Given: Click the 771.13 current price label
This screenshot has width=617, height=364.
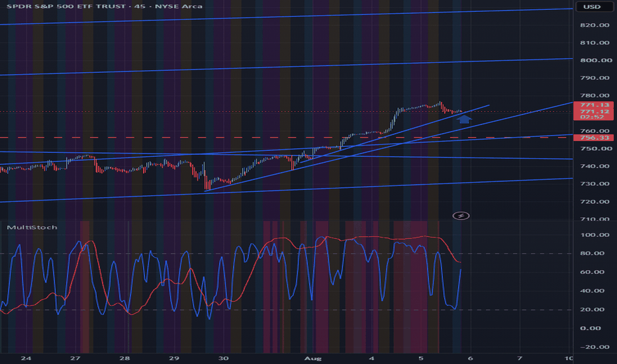Looking at the screenshot, I should (593, 105).
